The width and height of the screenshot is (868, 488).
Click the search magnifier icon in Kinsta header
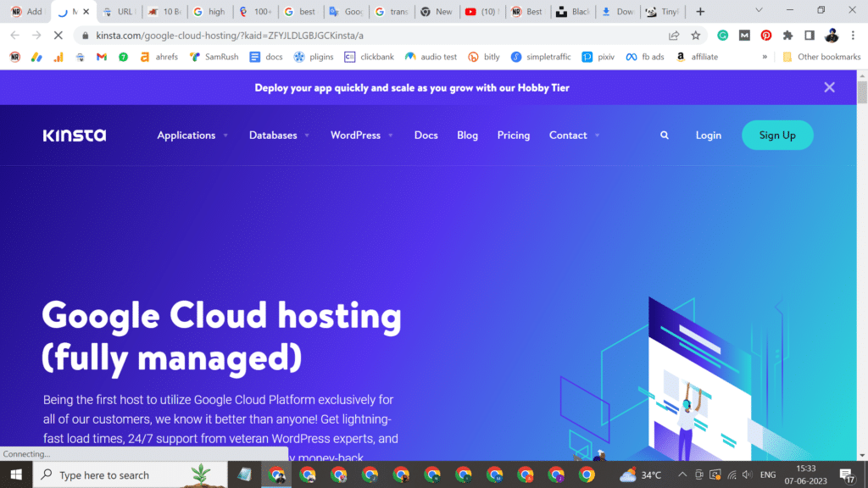pyautogui.click(x=665, y=136)
